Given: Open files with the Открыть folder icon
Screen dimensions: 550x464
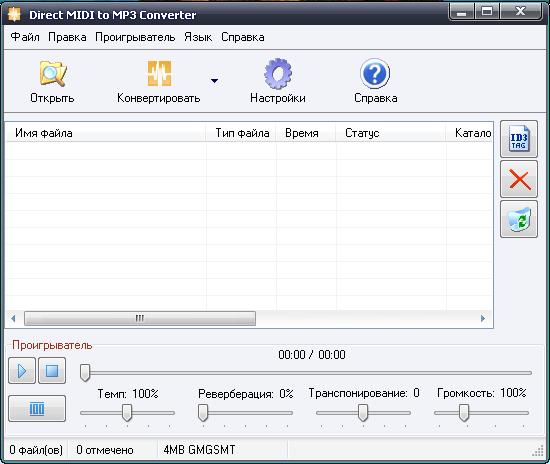Looking at the screenshot, I should pyautogui.click(x=53, y=74).
